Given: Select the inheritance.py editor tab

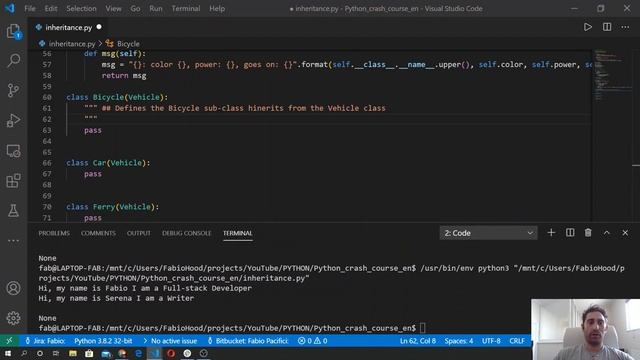Looking at the screenshot, I should tap(68, 27).
